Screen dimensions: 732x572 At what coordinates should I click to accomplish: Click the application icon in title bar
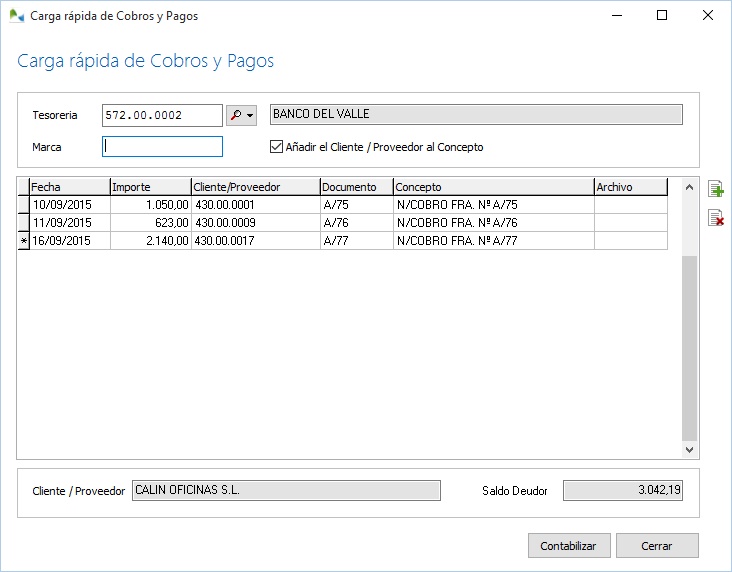[16, 16]
